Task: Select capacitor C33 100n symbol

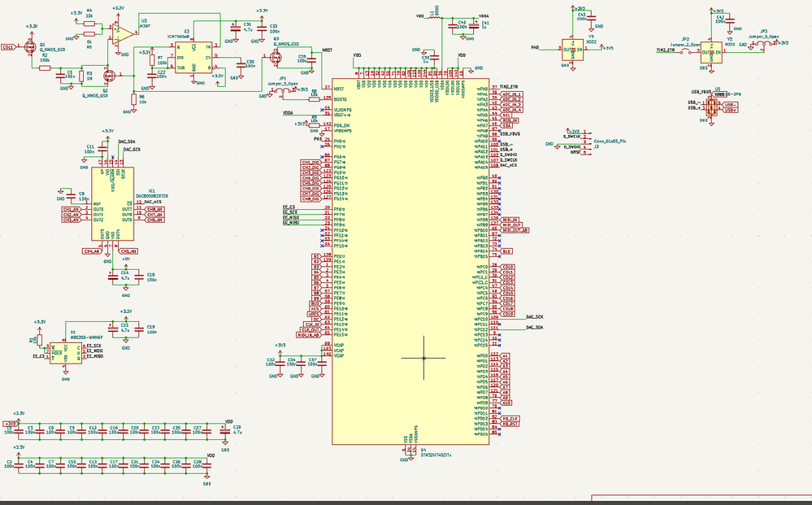Action: tap(262, 27)
